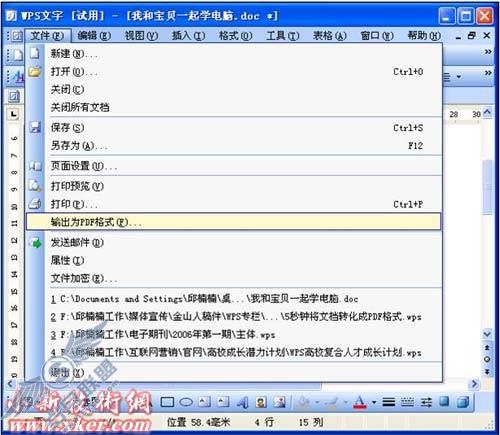Select the rectangle drawing tool
The image size is (500, 435).
pos(167,402)
